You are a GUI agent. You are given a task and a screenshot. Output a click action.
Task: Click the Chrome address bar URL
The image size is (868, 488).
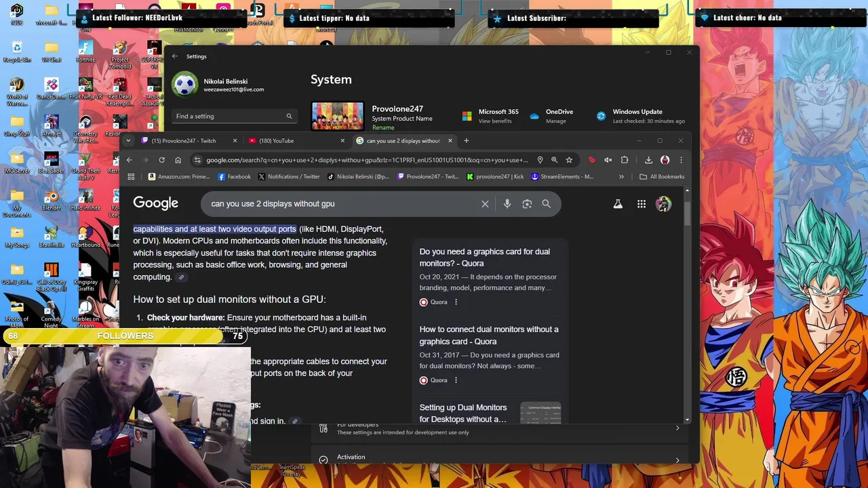[x=367, y=160]
